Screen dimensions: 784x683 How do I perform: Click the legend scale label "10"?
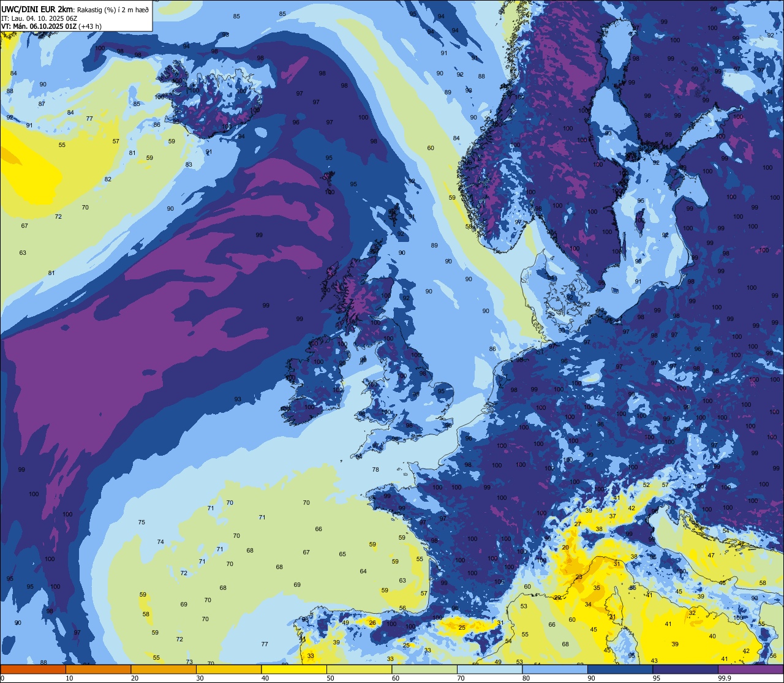point(69,678)
